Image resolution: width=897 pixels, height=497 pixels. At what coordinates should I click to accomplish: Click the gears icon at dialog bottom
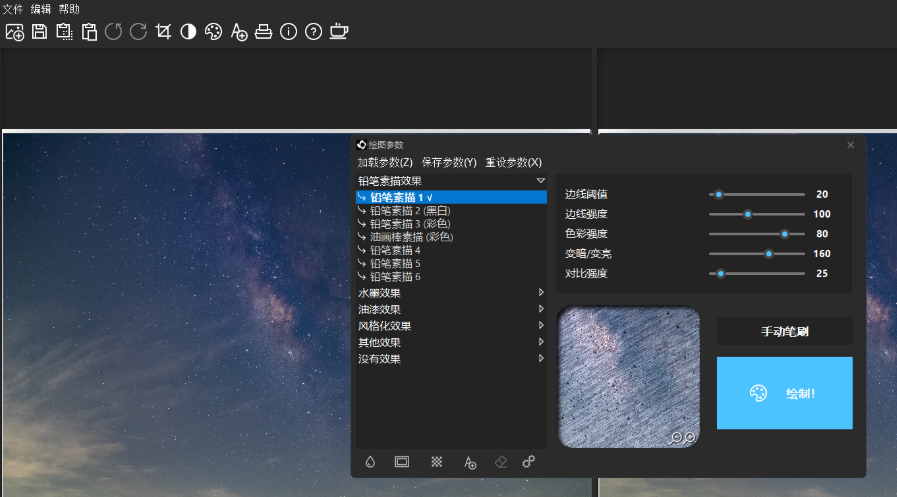[x=528, y=462]
